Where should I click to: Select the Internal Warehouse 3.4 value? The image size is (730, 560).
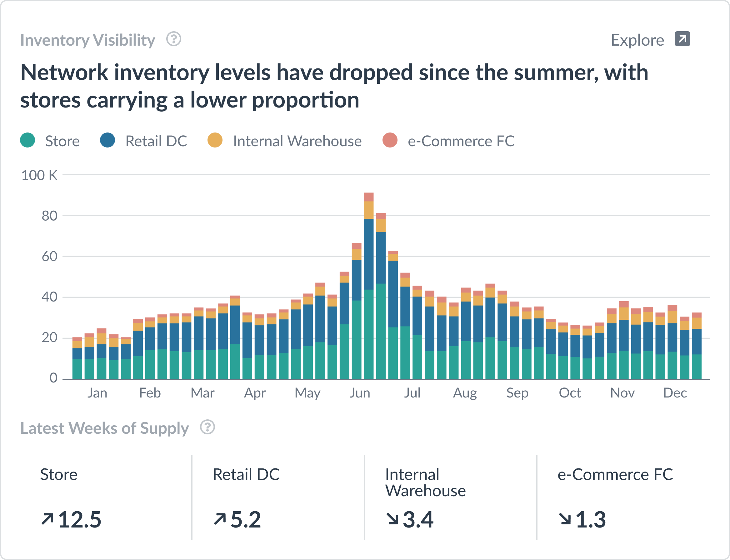pyautogui.click(x=418, y=520)
